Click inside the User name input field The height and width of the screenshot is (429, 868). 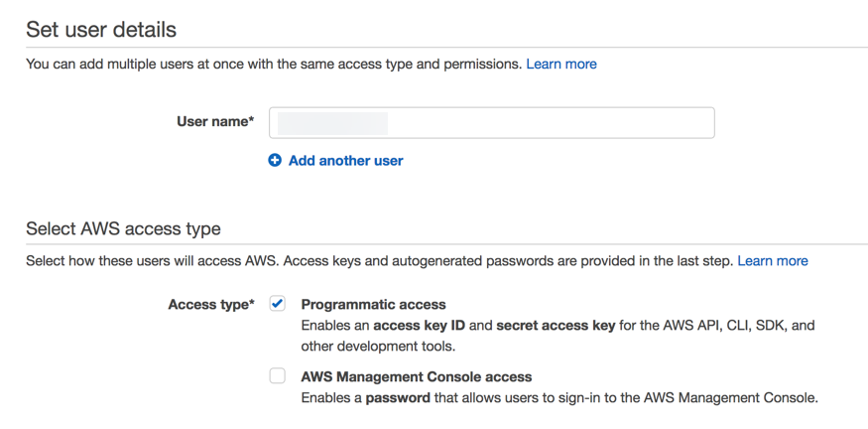(492, 122)
